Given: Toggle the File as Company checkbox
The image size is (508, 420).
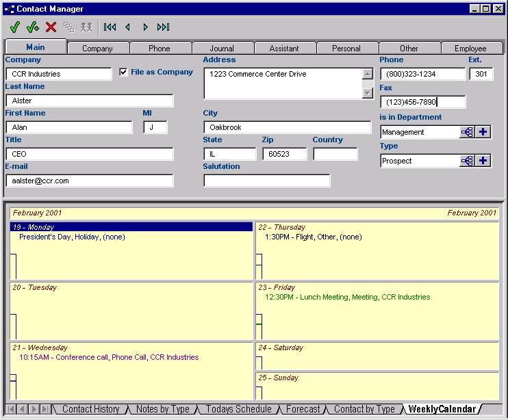Looking at the screenshot, I should point(123,72).
